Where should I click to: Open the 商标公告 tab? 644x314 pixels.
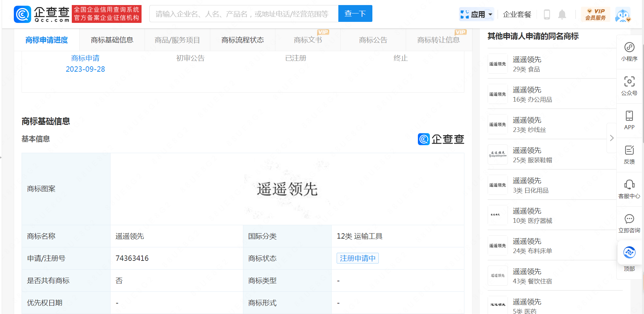(373, 40)
